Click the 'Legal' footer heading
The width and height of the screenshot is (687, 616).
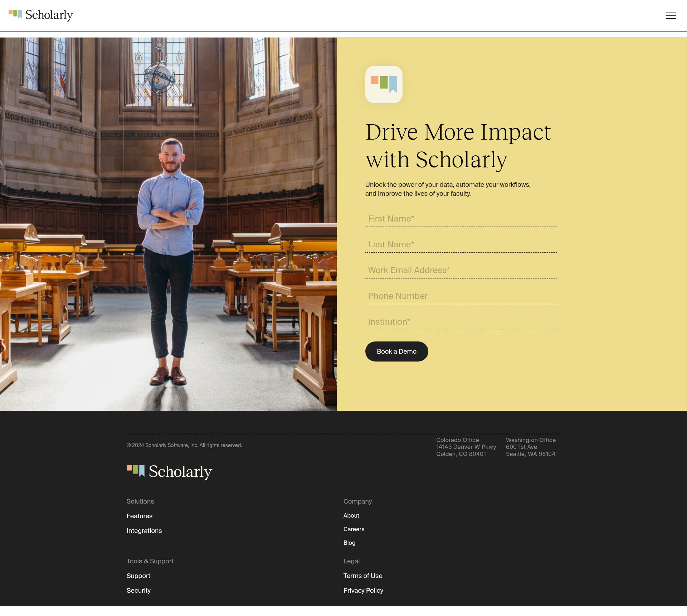pos(351,561)
